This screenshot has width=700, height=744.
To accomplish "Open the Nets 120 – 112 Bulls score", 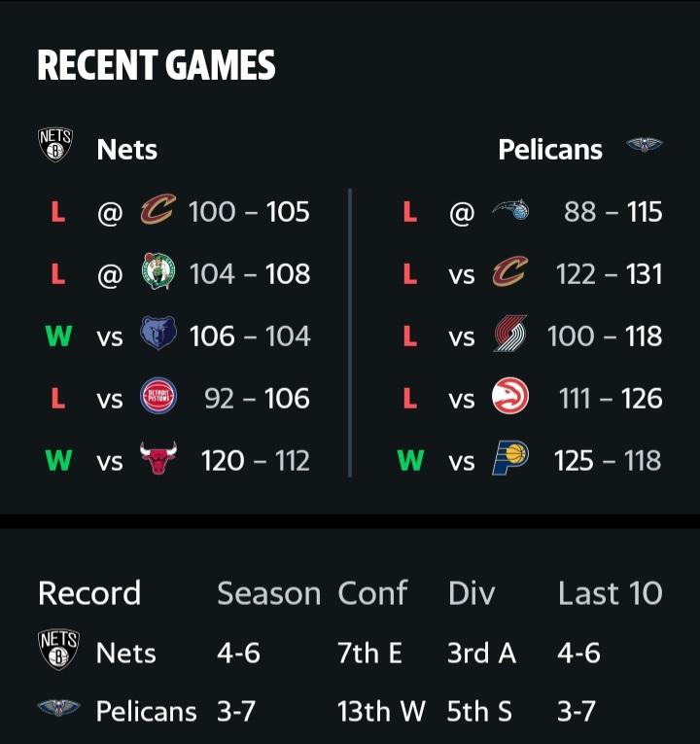I will coord(256,460).
